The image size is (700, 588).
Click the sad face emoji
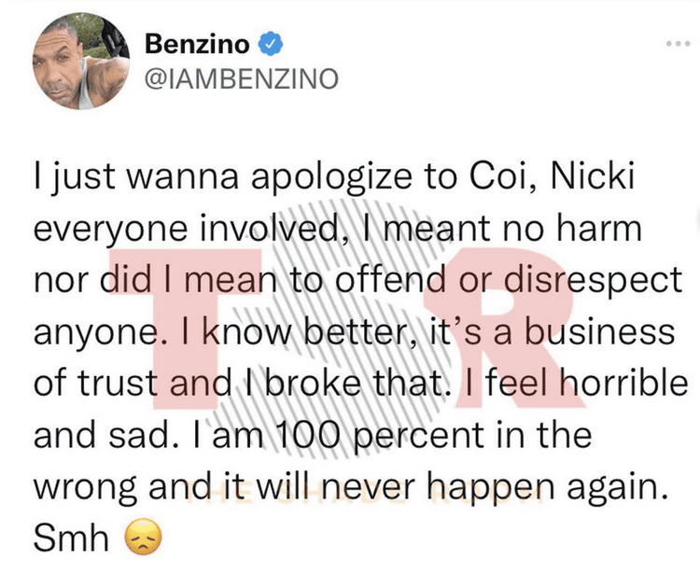(x=143, y=539)
